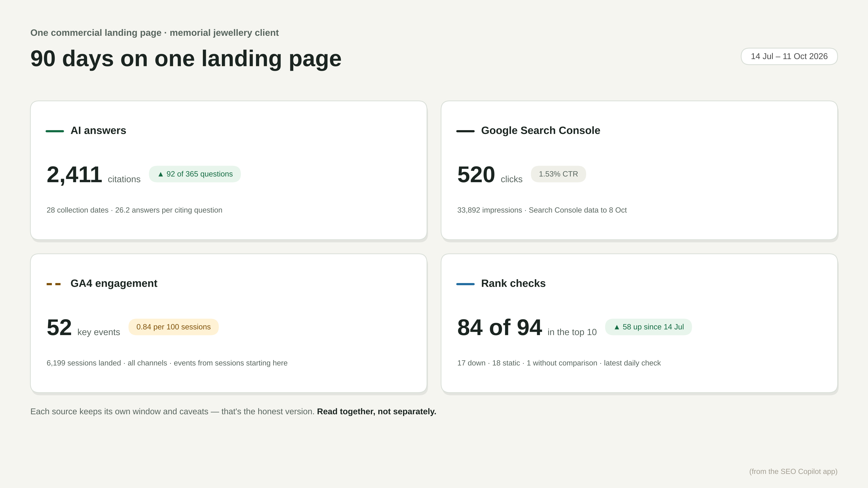Open the AI answers card heading
Image resolution: width=868 pixels, height=488 pixels.
[x=98, y=131]
